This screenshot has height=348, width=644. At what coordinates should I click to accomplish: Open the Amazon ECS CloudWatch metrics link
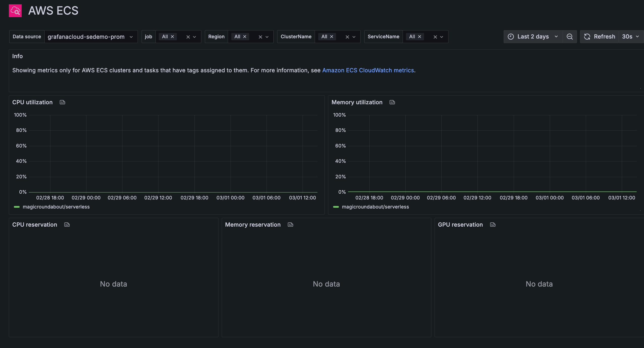(368, 70)
